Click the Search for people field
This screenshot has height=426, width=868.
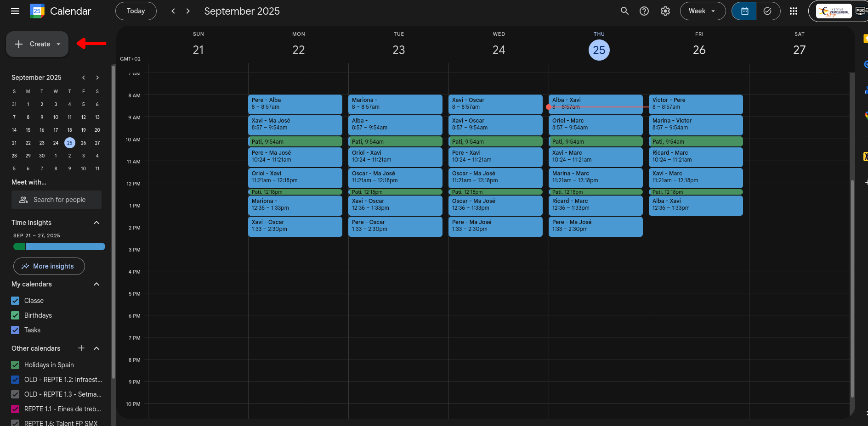57,200
